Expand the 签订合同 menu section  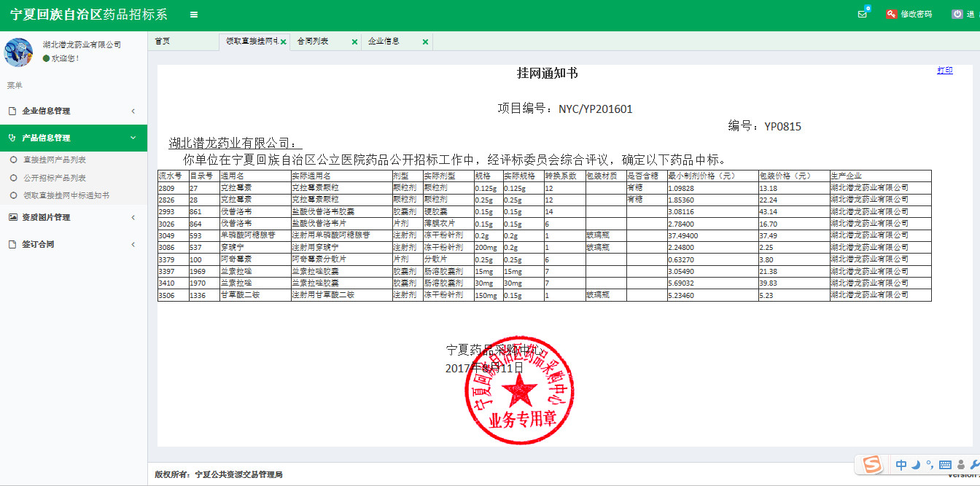pos(73,244)
